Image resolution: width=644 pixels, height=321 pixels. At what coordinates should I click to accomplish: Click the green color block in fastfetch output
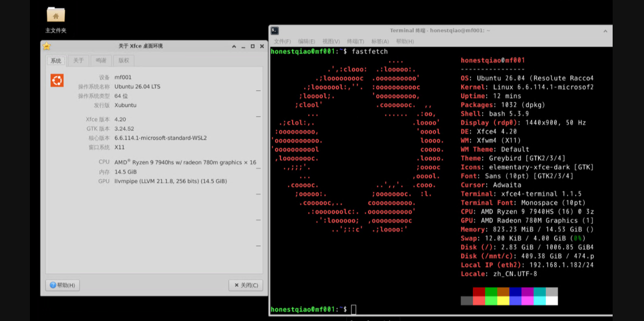coord(491,292)
